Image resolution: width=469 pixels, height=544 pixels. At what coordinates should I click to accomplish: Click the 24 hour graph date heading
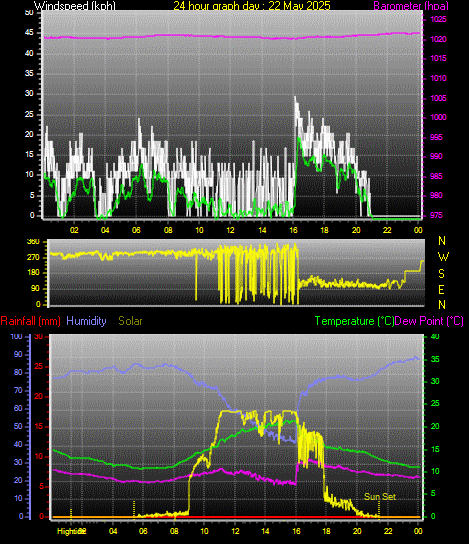point(252,6)
